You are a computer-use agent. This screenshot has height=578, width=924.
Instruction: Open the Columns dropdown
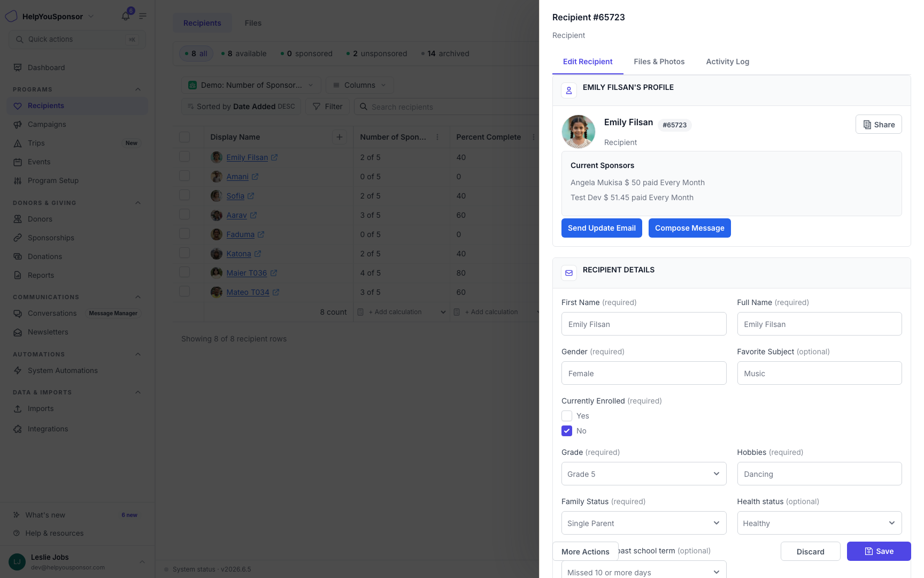tap(360, 85)
